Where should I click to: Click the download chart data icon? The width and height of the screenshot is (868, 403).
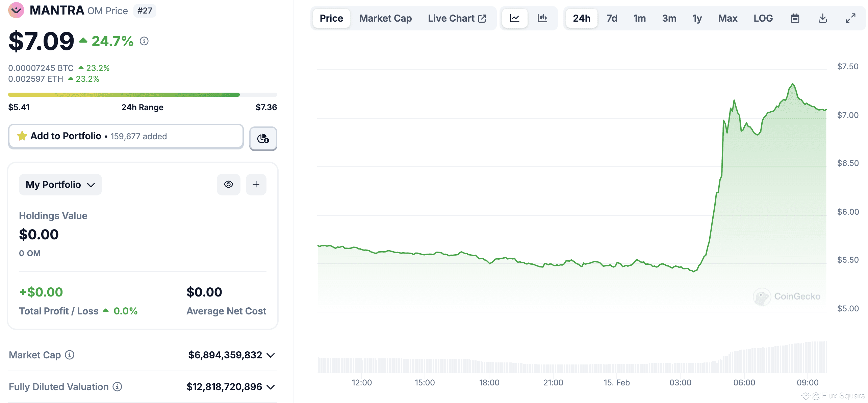pos(823,18)
